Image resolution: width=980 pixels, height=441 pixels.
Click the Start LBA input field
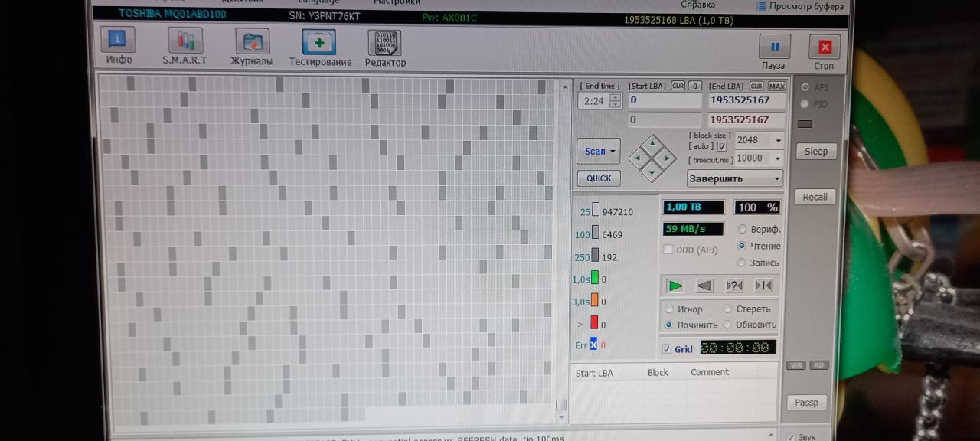(665, 100)
